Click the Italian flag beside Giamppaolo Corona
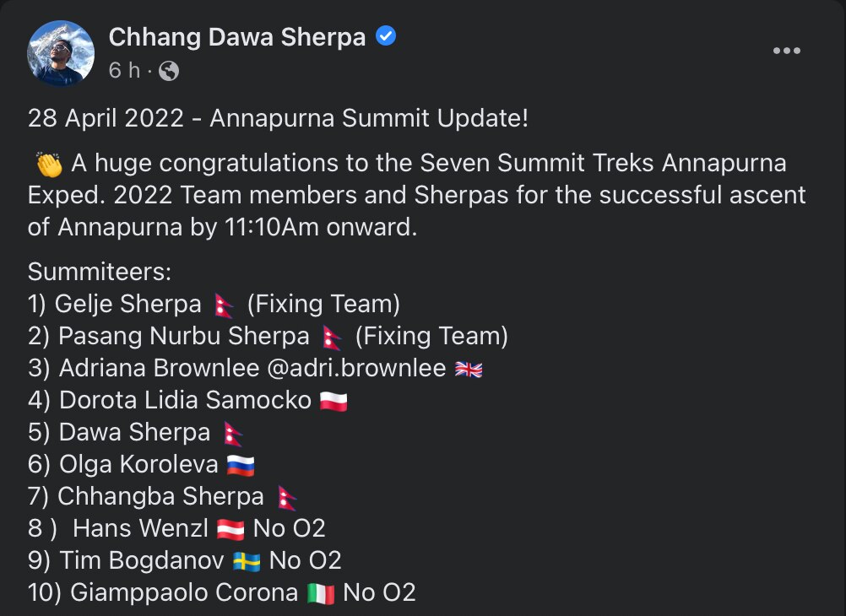 point(320,593)
